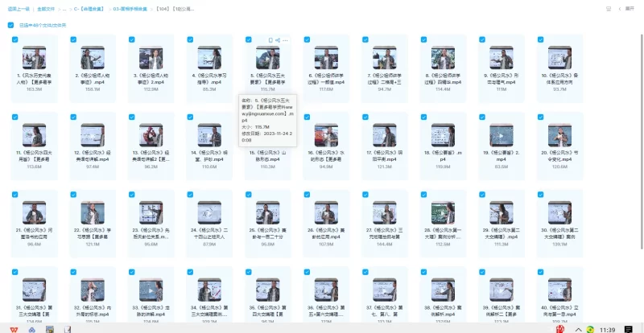The width and height of the screenshot is (644, 333).
Task: Click the WPS icon in the taskbar
Action: (x=10, y=329)
